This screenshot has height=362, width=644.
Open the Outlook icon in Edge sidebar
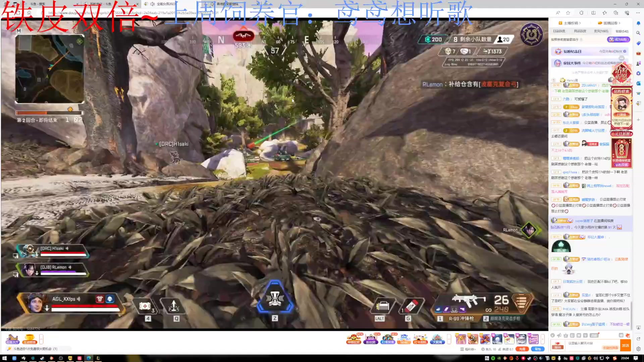[x=638, y=83]
